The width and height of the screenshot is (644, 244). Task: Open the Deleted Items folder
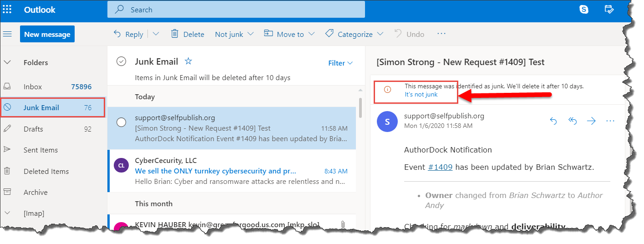pyautogui.click(x=53, y=171)
